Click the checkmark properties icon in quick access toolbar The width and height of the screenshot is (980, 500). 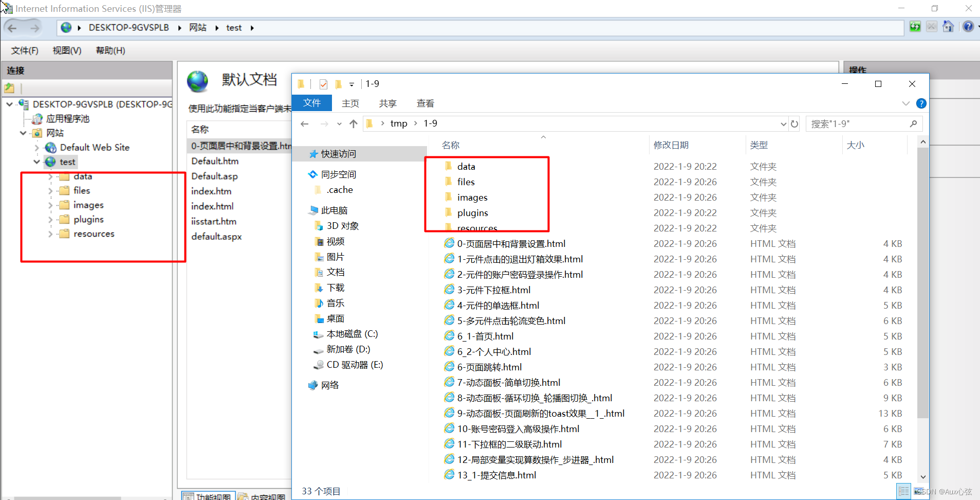323,84
